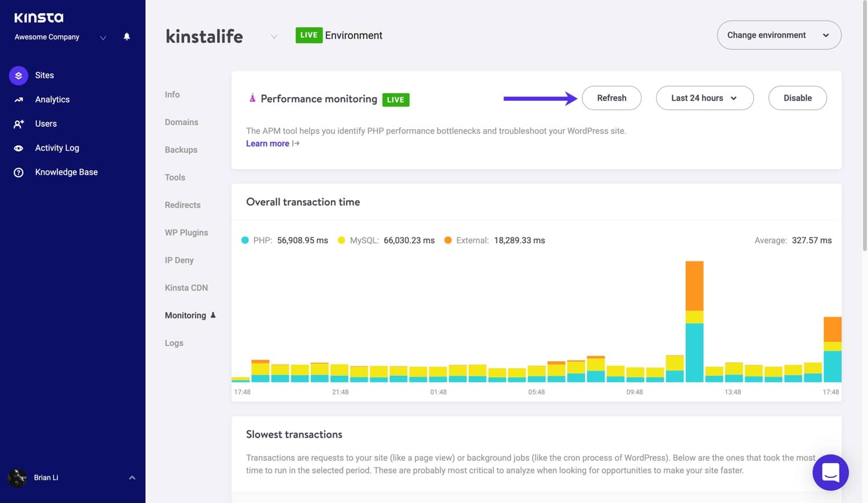Go to Sites in sidebar
The image size is (868, 503).
coord(45,75)
